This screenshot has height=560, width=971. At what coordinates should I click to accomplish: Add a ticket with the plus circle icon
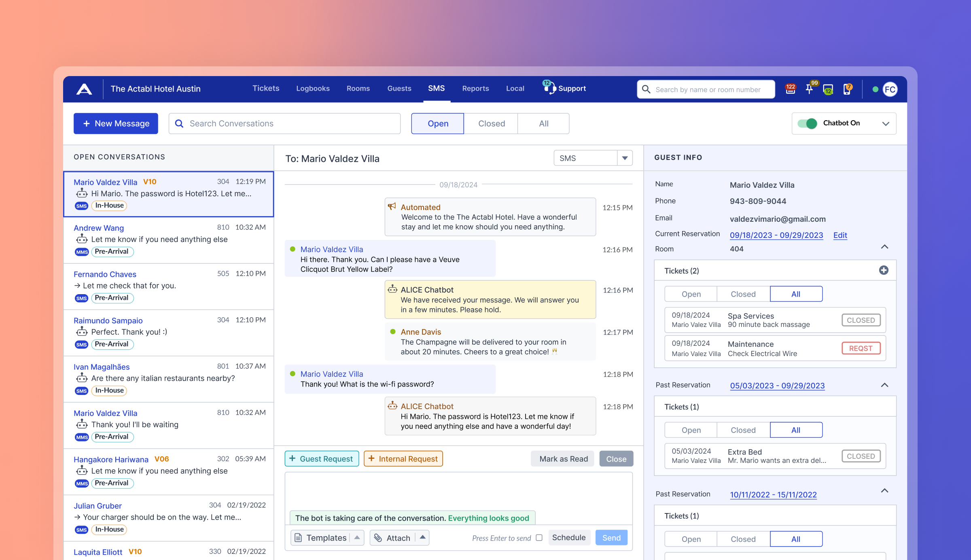coord(884,270)
